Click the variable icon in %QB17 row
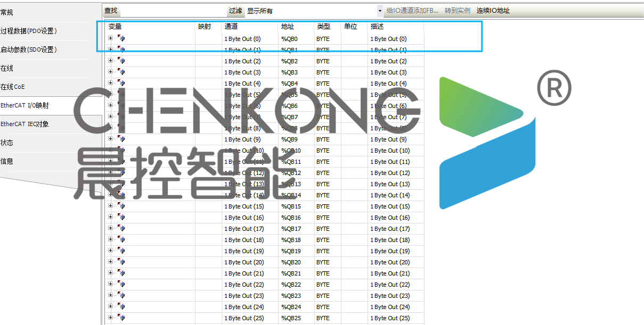The image size is (644, 325). pyautogui.click(x=121, y=228)
